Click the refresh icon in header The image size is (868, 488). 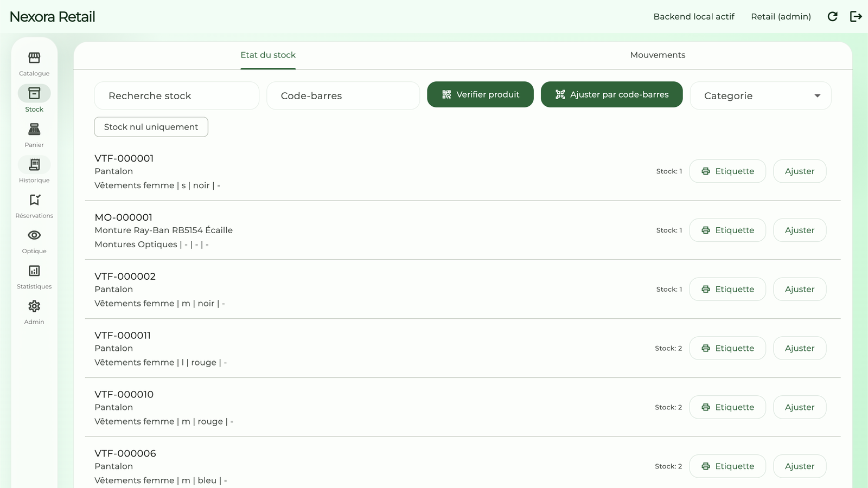click(833, 16)
